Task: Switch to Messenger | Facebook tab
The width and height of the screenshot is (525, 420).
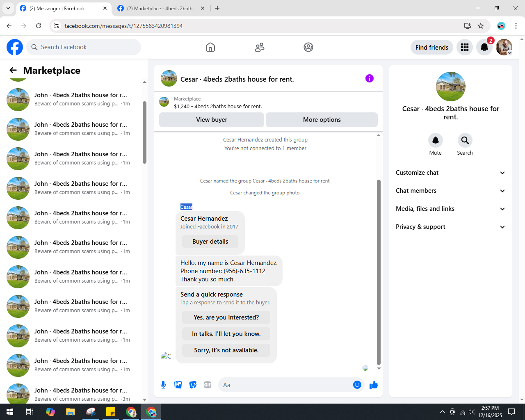Action: (64, 8)
